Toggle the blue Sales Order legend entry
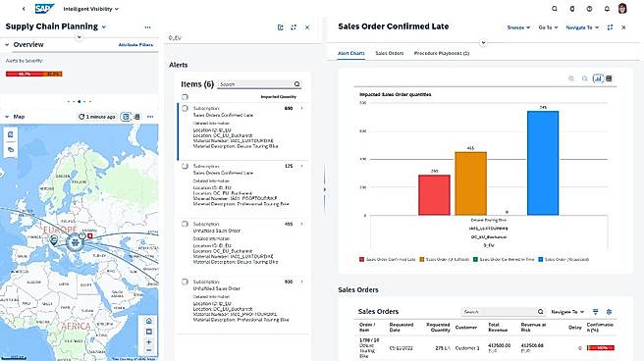 [x=563, y=260]
